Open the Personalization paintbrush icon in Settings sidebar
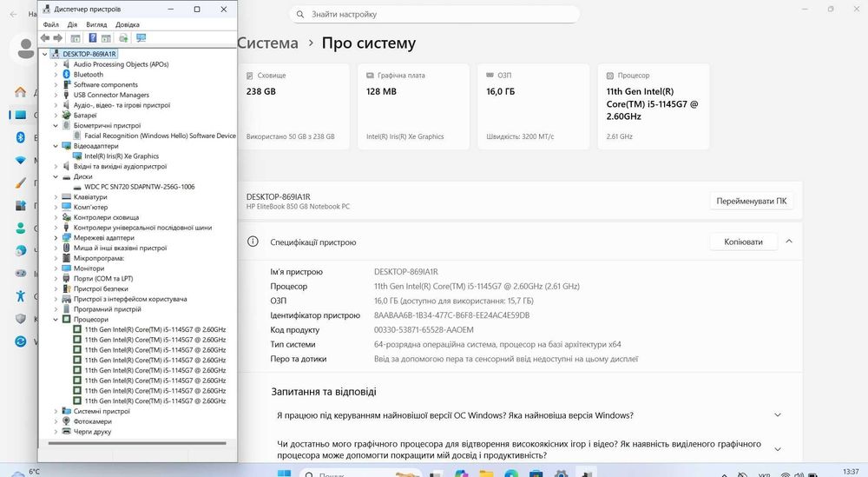This screenshot has height=477, width=868. pyautogui.click(x=21, y=182)
